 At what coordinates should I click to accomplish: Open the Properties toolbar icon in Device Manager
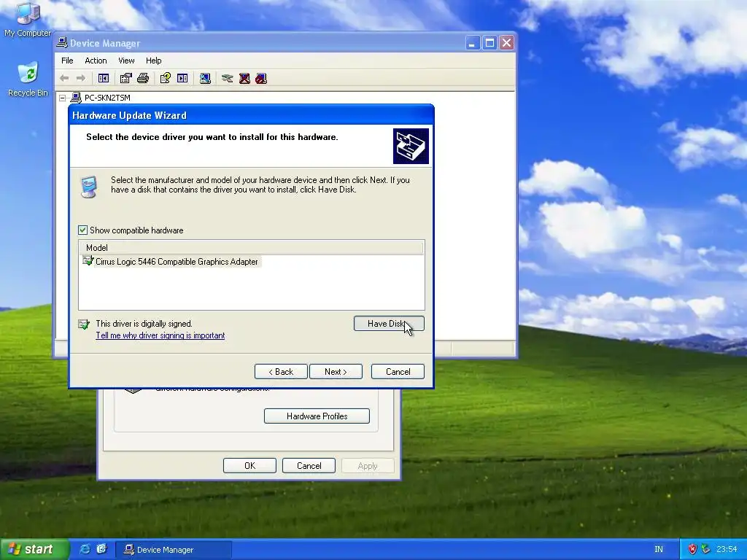click(x=125, y=78)
